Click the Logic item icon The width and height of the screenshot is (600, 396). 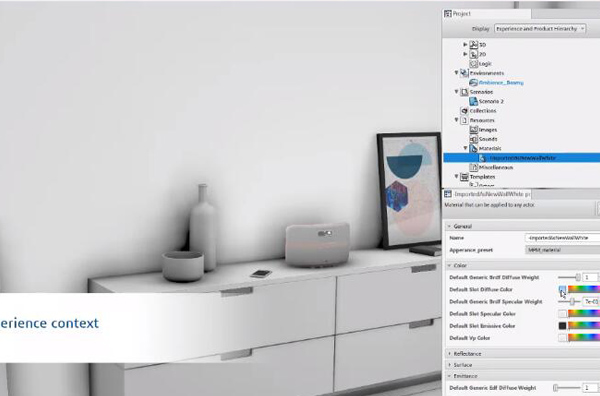pyautogui.click(x=474, y=64)
